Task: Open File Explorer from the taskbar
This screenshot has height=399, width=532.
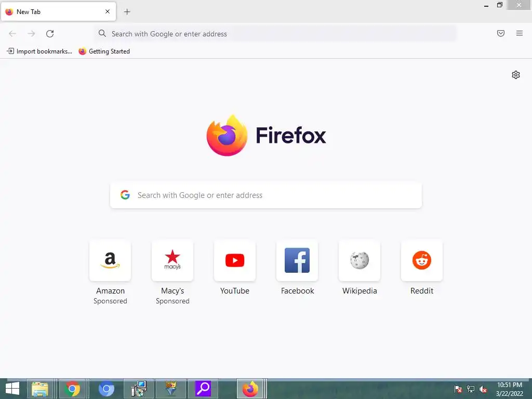Action: pyautogui.click(x=40, y=389)
